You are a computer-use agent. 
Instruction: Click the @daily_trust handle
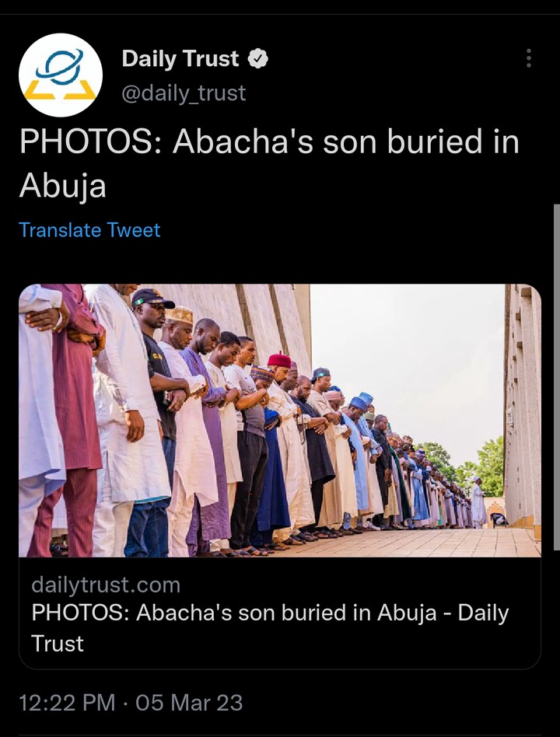[184, 93]
